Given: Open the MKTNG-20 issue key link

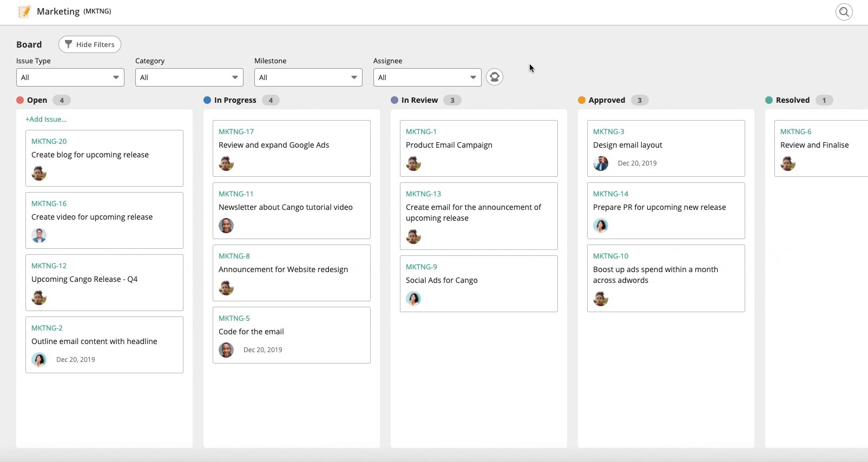Looking at the screenshot, I should [49, 141].
